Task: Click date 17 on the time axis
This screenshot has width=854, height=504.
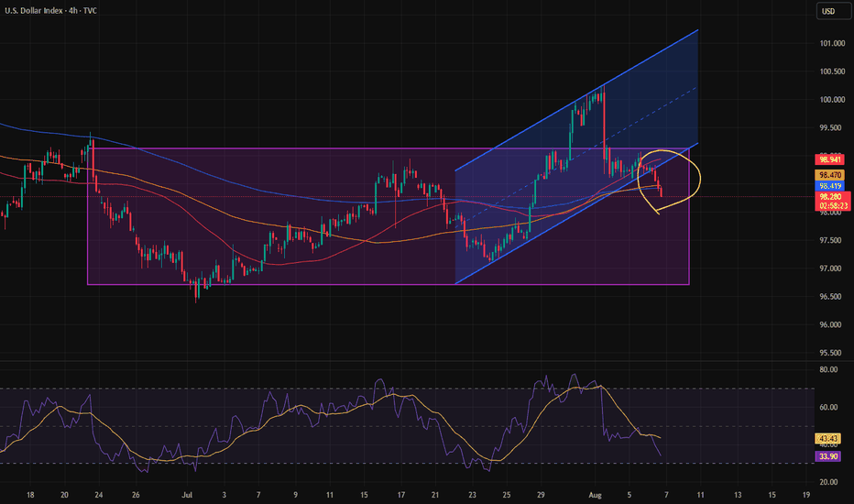Action: point(400,495)
